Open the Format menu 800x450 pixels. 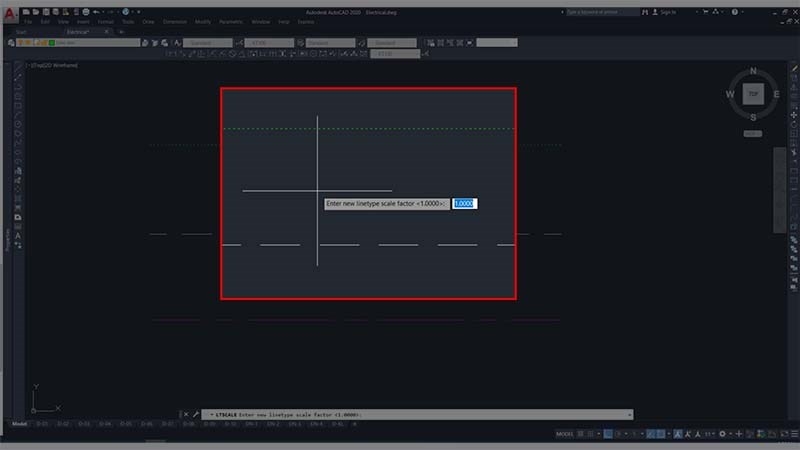pos(106,22)
